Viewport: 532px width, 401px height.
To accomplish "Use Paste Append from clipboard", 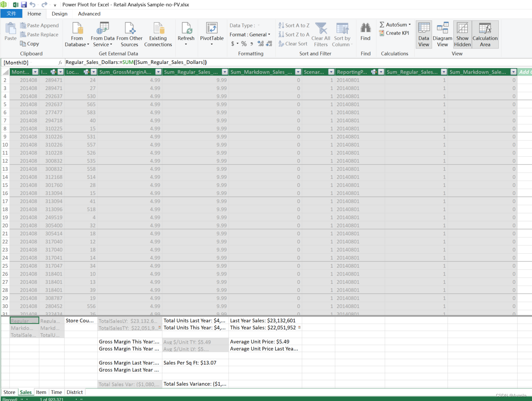I will [x=40, y=25].
